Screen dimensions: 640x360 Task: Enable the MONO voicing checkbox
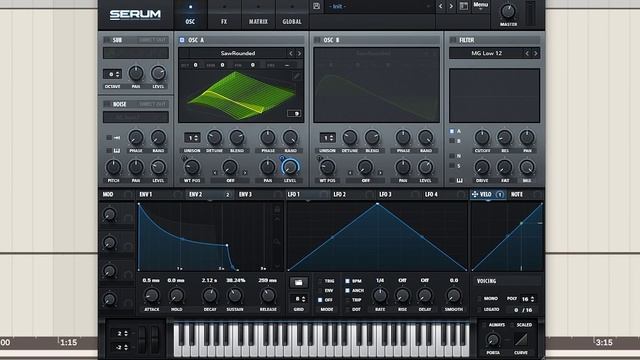click(479, 299)
